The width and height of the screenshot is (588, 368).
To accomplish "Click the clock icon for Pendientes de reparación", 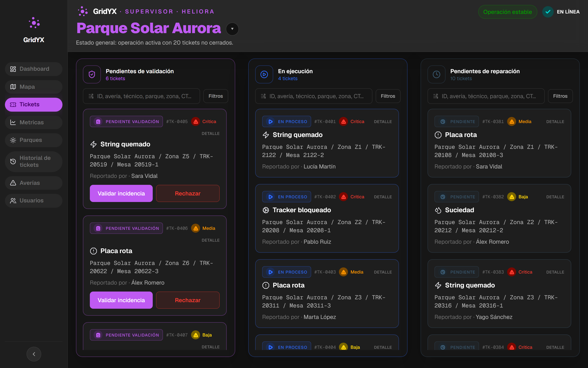I will coord(436,74).
